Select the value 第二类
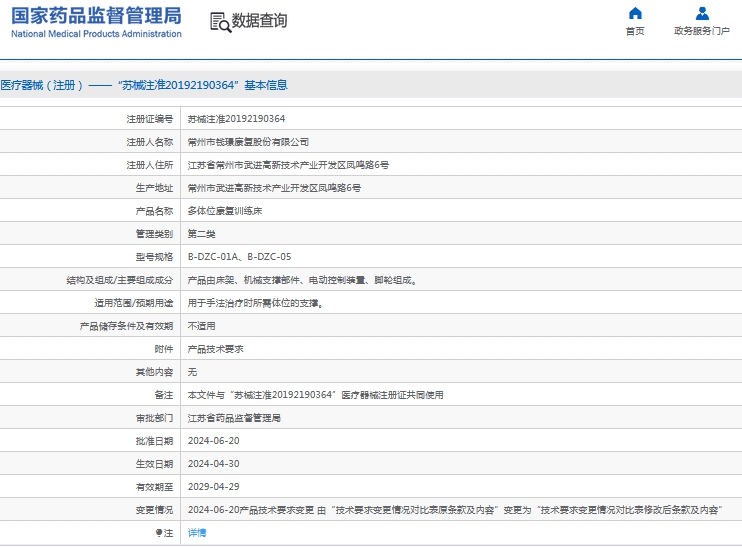 pyautogui.click(x=202, y=234)
